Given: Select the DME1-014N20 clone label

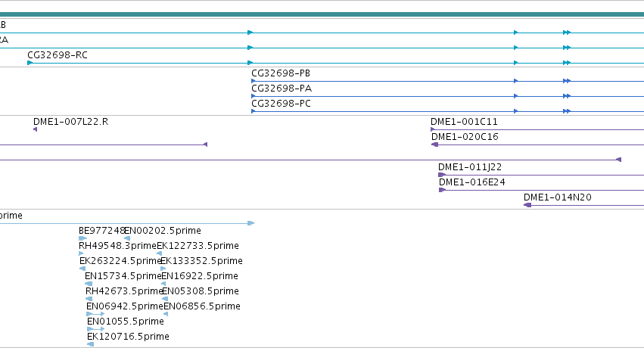Looking at the screenshot, I should pos(558,197).
